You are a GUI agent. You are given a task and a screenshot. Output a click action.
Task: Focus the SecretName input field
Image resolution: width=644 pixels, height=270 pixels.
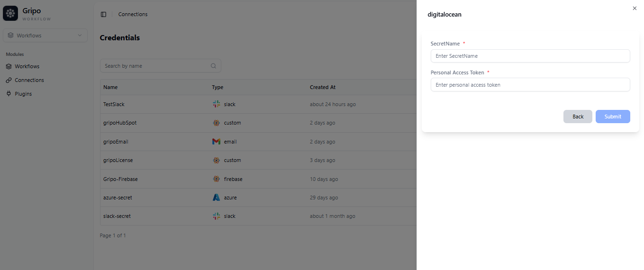(x=530, y=56)
